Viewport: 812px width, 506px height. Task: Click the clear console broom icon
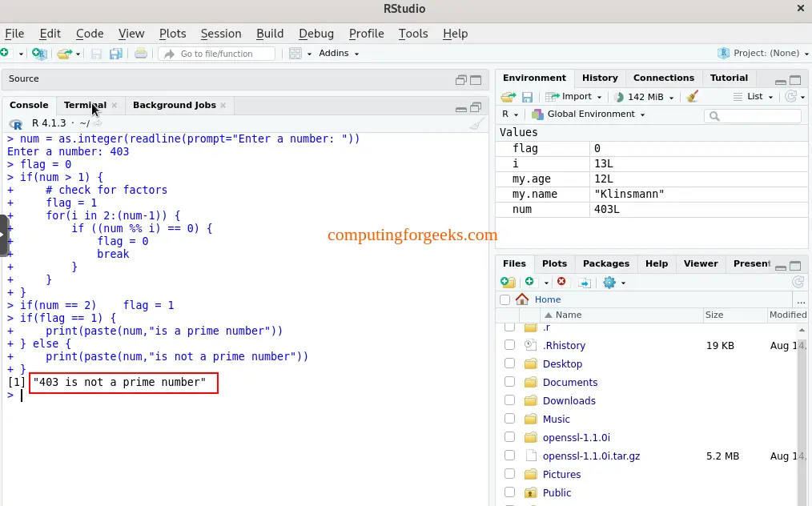click(x=477, y=123)
